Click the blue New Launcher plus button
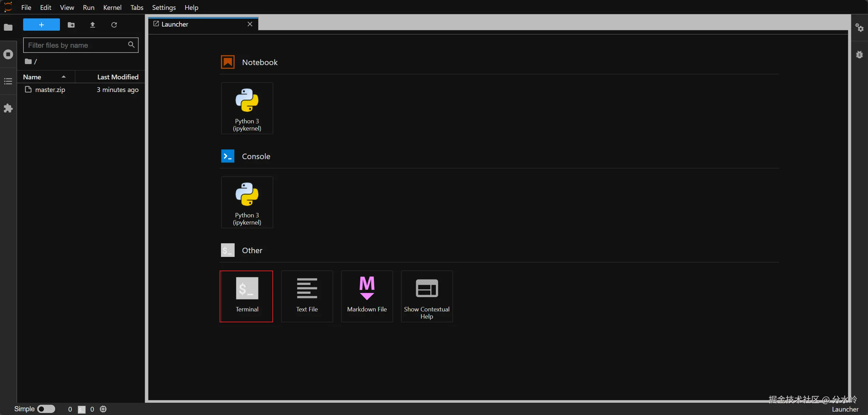This screenshot has width=868, height=415. coord(41,25)
